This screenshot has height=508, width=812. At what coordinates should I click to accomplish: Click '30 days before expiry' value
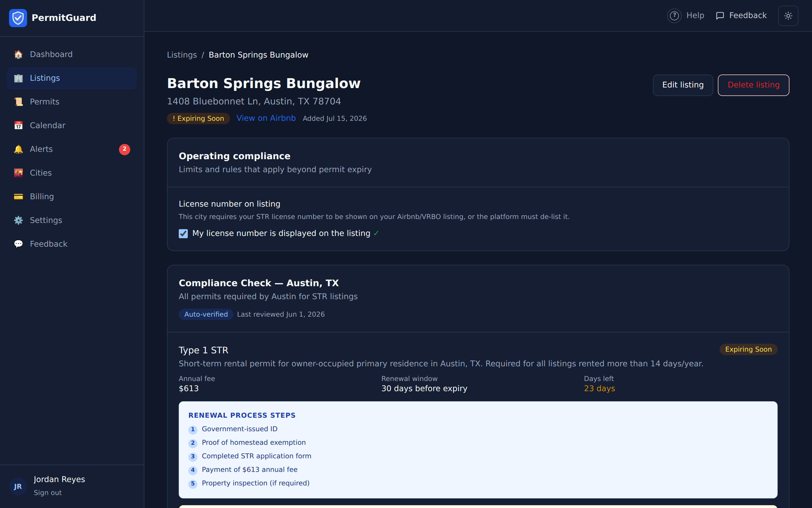click(424, 389)
